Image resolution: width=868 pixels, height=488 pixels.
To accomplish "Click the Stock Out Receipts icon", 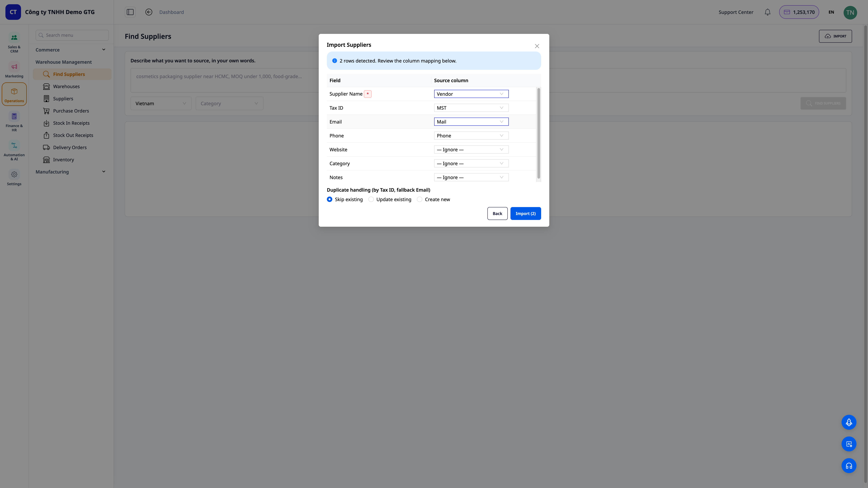I will [46, 135].
